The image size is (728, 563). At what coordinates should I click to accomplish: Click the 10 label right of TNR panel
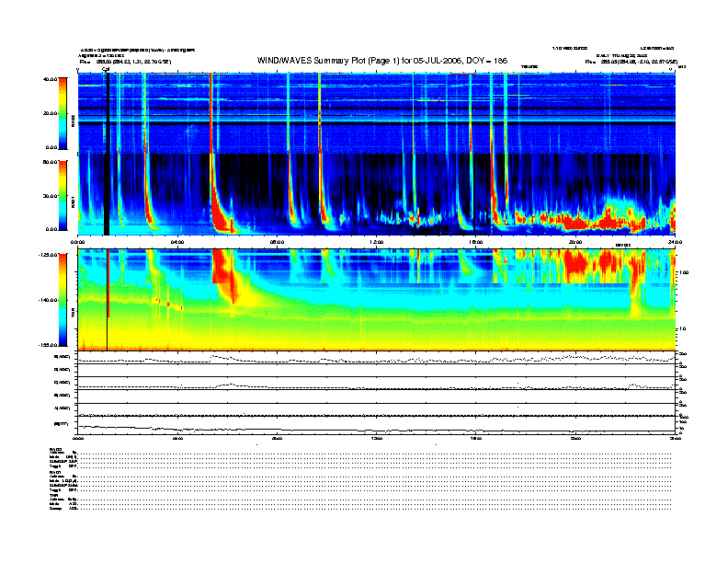682,328
